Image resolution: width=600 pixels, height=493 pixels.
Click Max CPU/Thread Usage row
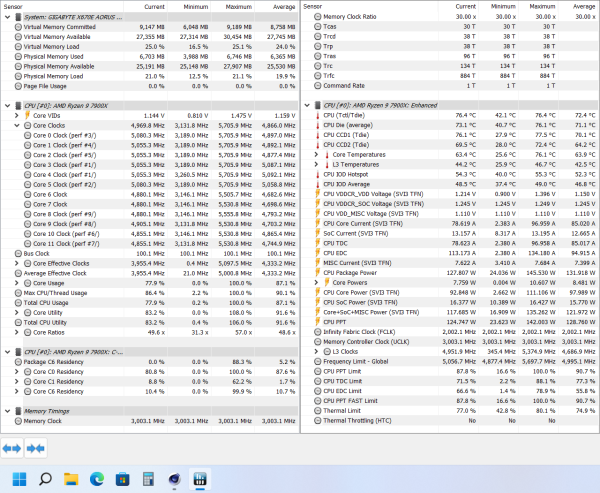[x=150, y=293]
